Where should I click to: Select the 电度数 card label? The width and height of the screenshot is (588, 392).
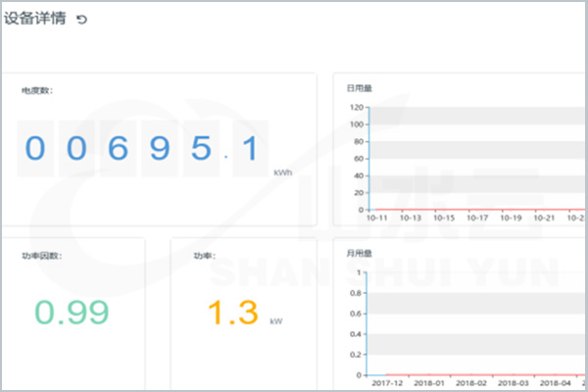click(37, 91)
